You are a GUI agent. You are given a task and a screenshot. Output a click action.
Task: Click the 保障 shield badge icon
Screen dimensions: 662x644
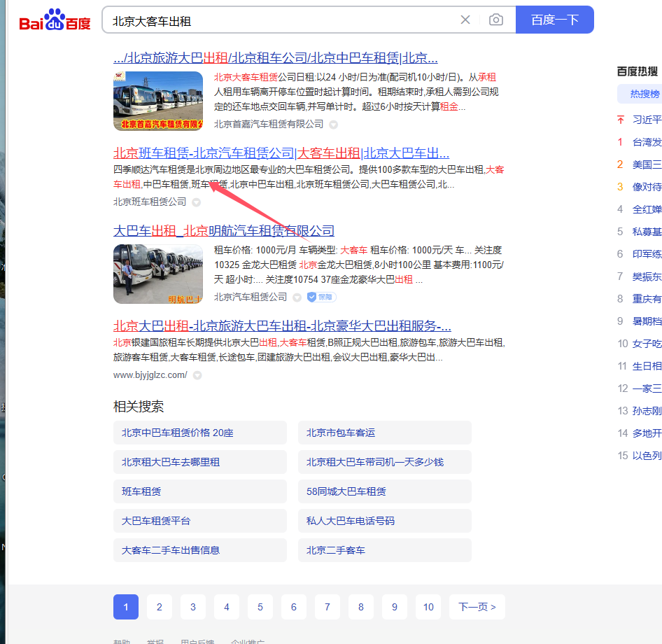[321, 297]
